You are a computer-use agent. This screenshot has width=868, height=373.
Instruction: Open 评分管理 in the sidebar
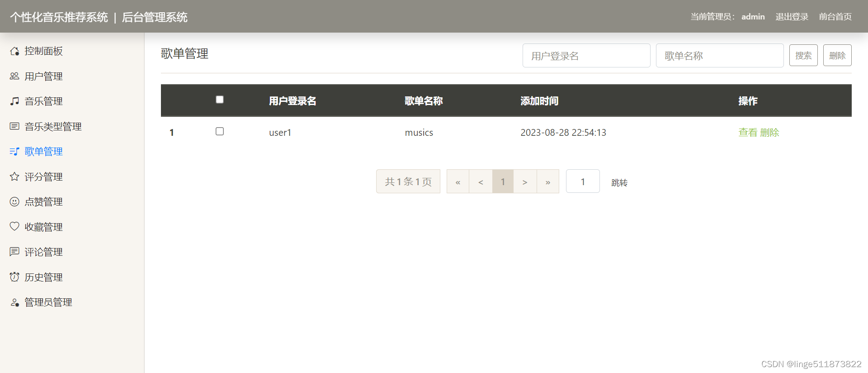click(x=44, y=177)
